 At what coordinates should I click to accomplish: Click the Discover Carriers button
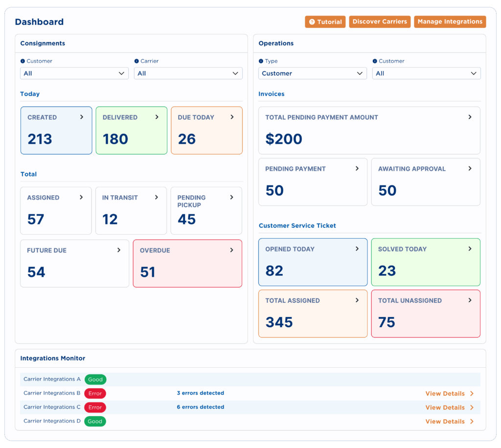380,22
